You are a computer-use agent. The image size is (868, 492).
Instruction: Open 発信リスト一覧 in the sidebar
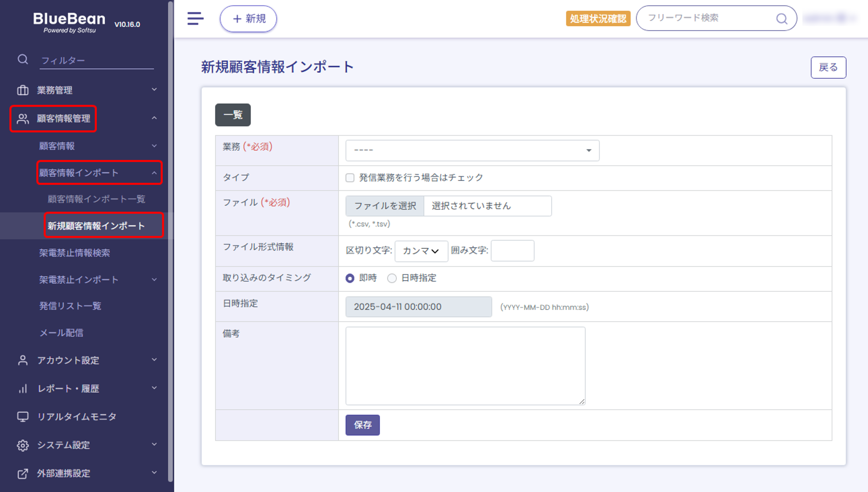click(x=70, y=306)
